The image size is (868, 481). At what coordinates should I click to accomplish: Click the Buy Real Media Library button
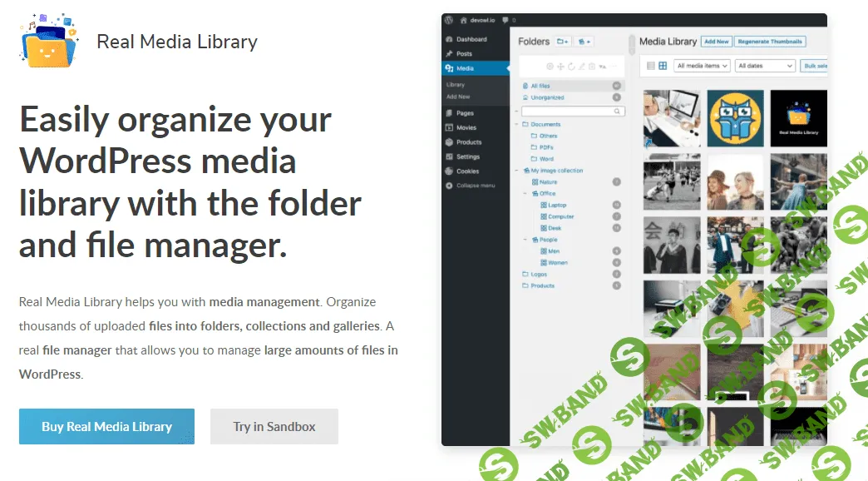click(106, 425)
